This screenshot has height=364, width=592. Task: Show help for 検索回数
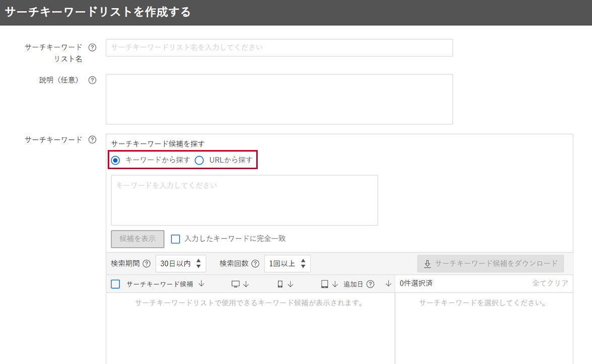[255, 263]
